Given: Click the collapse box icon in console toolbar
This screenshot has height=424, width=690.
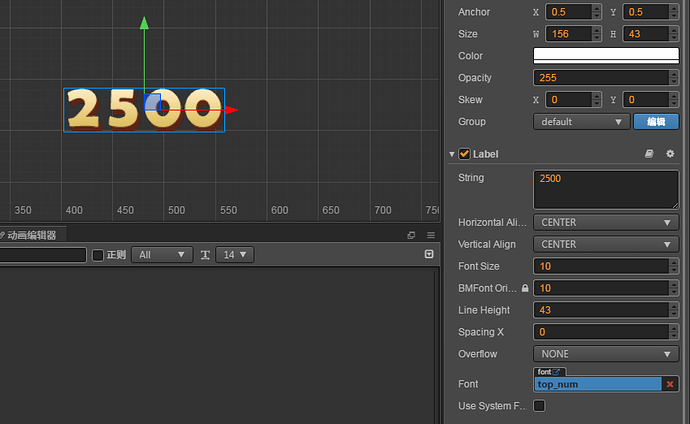Looking at the screenshot, I should pyautogui.click(x=429, y=254).
